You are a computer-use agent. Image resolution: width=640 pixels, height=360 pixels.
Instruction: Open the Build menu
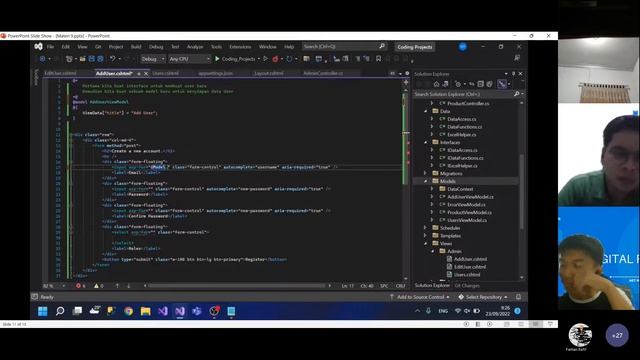click(136, 47)
